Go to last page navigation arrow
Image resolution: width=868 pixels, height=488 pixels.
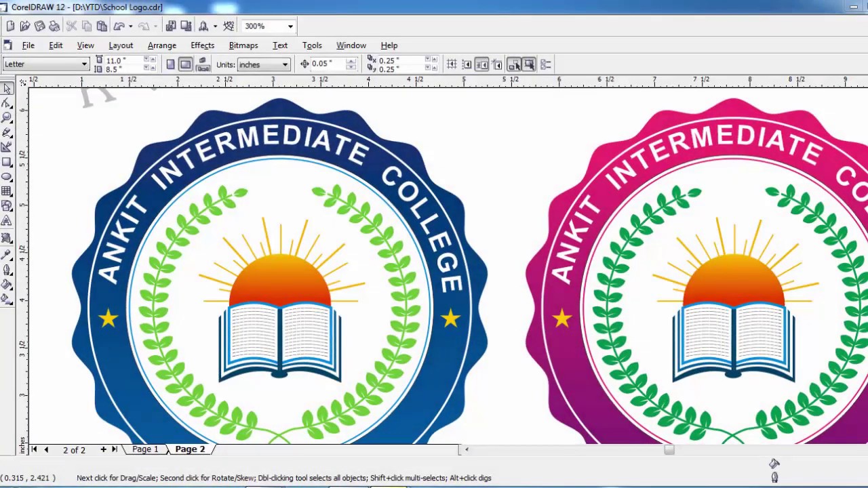pyautogui.click(x=115, y=449)
